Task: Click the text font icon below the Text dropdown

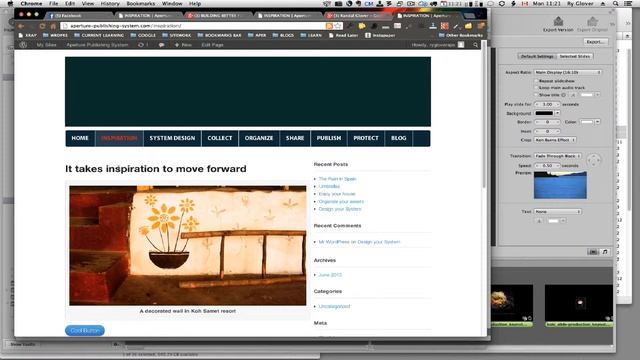Action: tap(539, 221)
